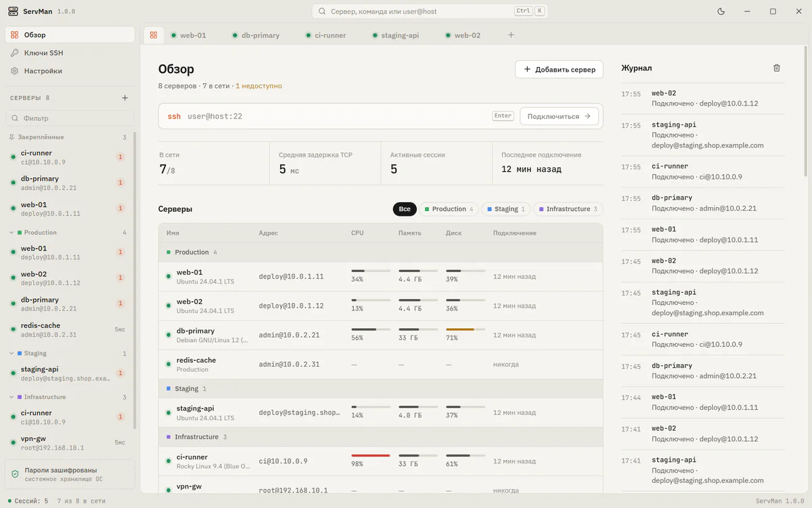Click the Добавить сервер button
The width and height of the screenshot is (812, 508).
coord(560,69)
